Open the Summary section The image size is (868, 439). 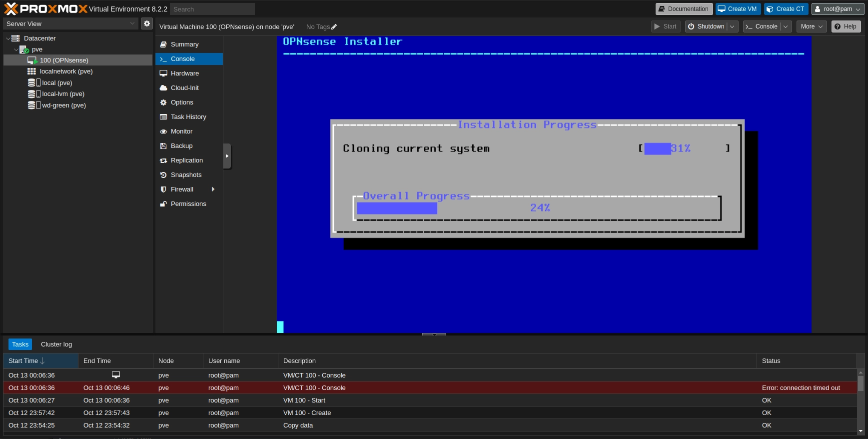click(x=189, y=44)
